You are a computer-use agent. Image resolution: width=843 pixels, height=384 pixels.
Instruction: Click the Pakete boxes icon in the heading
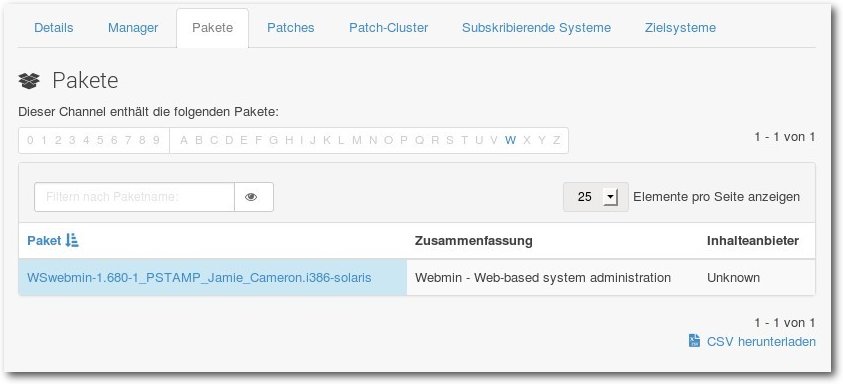(29, 81)
